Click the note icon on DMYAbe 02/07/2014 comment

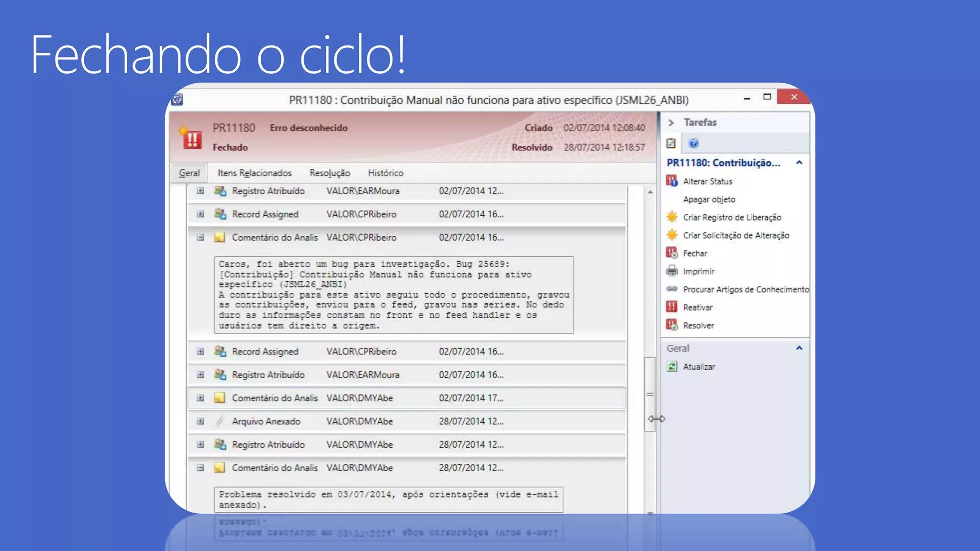pyautogui.click(x=220, y=398)
